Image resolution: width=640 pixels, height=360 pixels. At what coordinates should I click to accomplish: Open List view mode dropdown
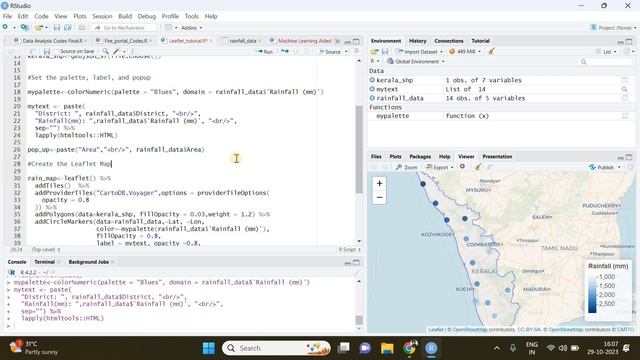click(x=607, y=51)
